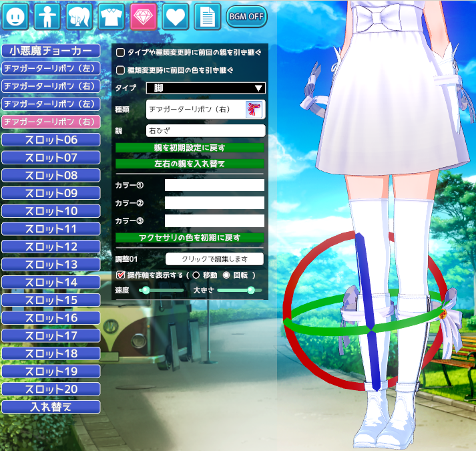The image size is (476, 451).
Task: Click the カラー① color swatch
Action: 214,185
